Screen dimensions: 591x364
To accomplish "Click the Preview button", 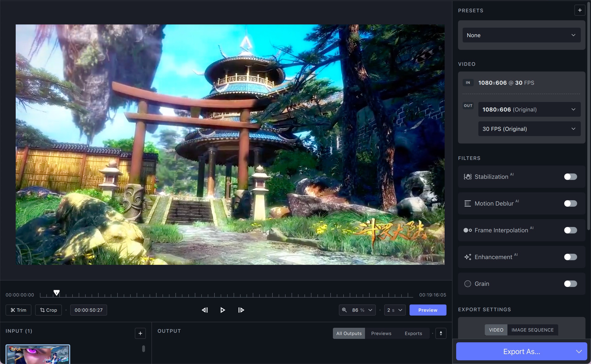I will pyautogui.click(x=428, y=310).
